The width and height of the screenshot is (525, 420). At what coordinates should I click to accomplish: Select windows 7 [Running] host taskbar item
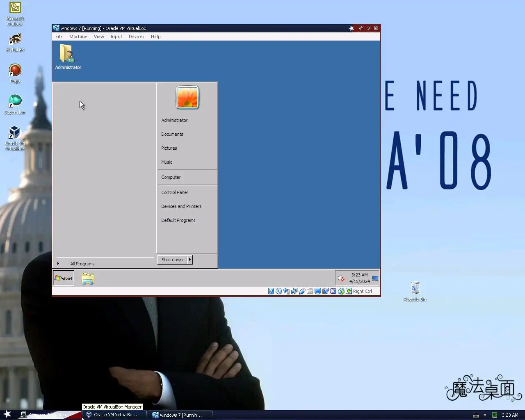[x=180, y=415]
